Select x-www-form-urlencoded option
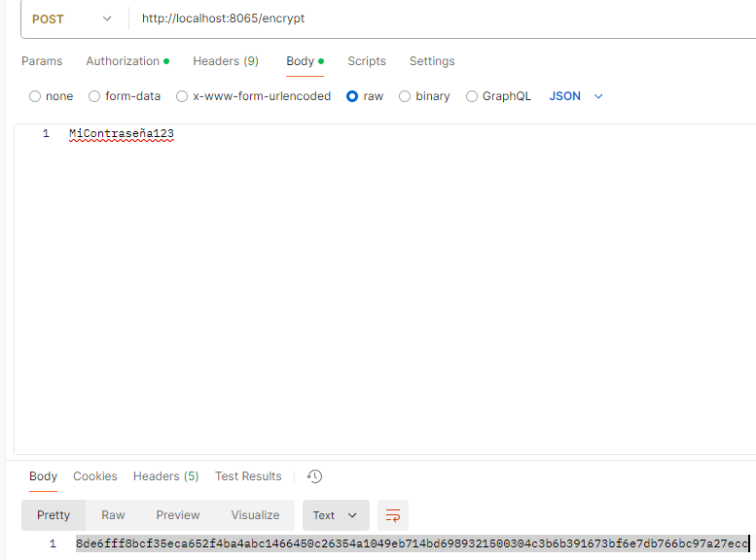This screenshot has width=756, height=560. tap(254, 96)
